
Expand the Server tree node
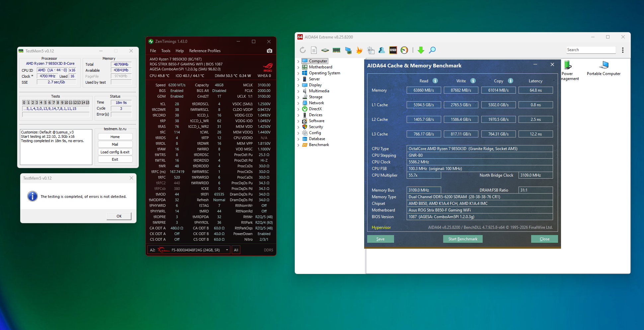click(x=298, y=79)
